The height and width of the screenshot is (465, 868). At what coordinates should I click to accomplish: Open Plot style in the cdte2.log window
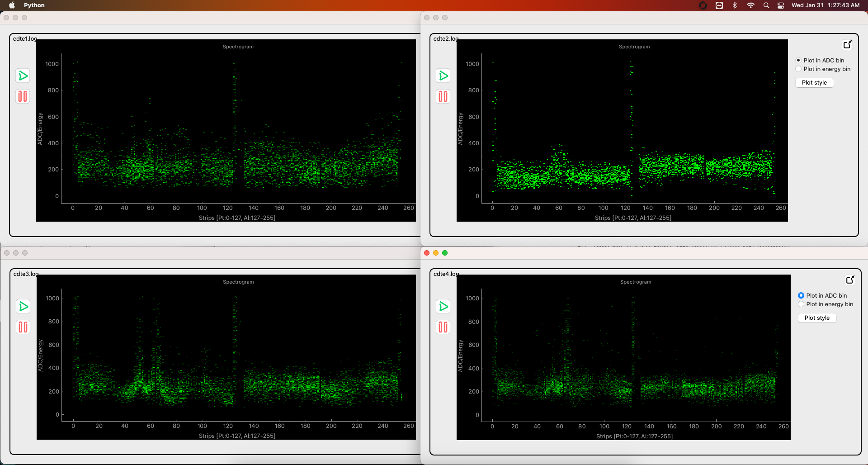click(x=814, y=82)
